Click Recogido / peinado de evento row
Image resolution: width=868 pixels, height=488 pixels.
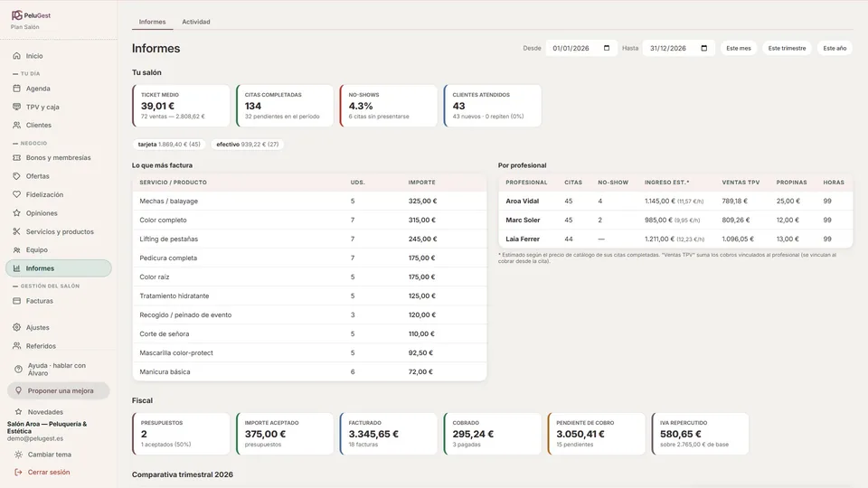309,314
